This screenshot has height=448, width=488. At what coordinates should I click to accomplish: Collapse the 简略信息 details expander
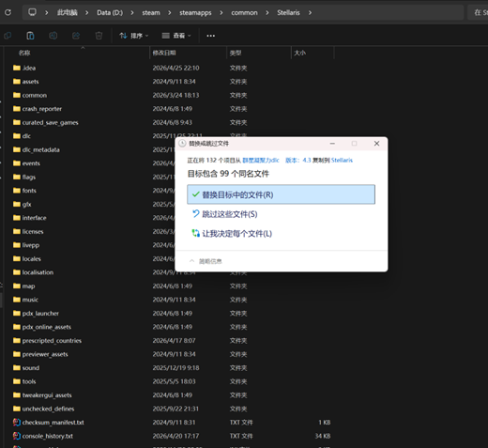tap(206, 261)
